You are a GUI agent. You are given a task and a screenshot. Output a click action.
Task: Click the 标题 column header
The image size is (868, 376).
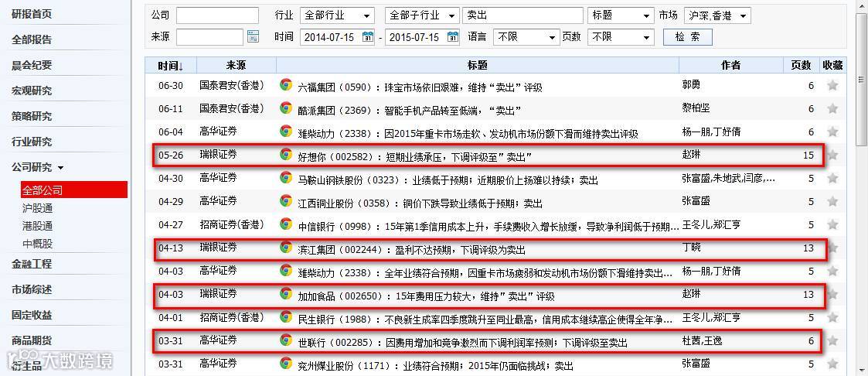click(478, 65)
